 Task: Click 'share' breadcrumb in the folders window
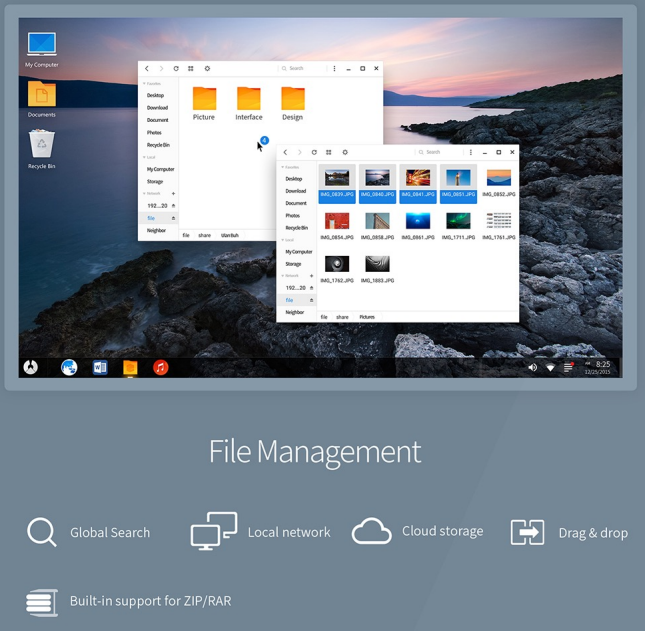pos(204,235)
